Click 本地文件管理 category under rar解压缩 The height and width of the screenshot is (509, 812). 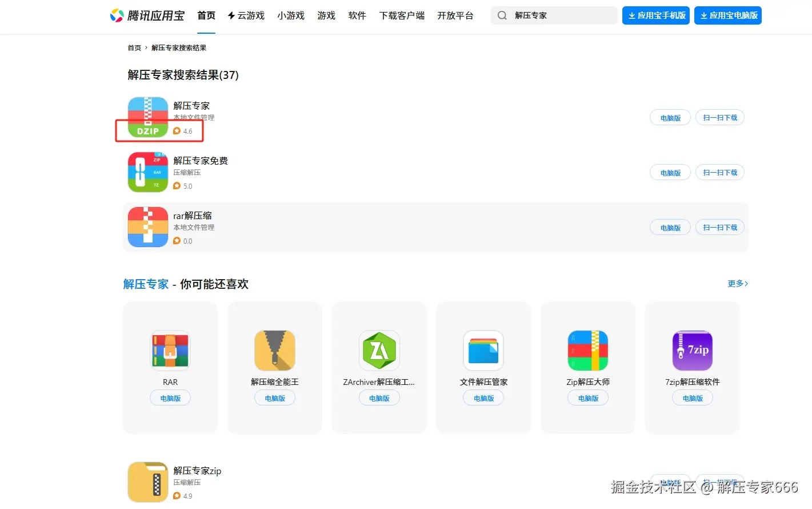pyautogui.click(x=194, y=228)
